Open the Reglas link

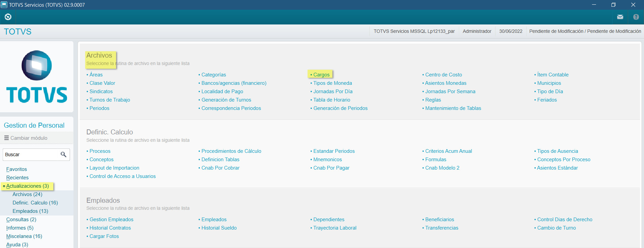(433, 100)
